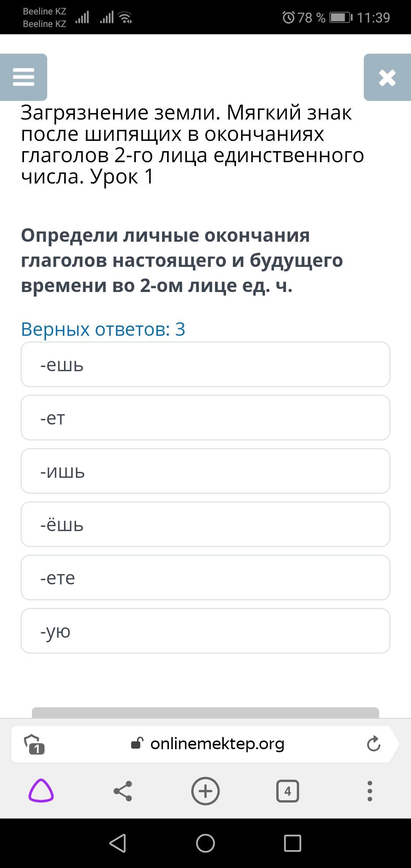Tap the grey button below the answers

click(205, 713)
